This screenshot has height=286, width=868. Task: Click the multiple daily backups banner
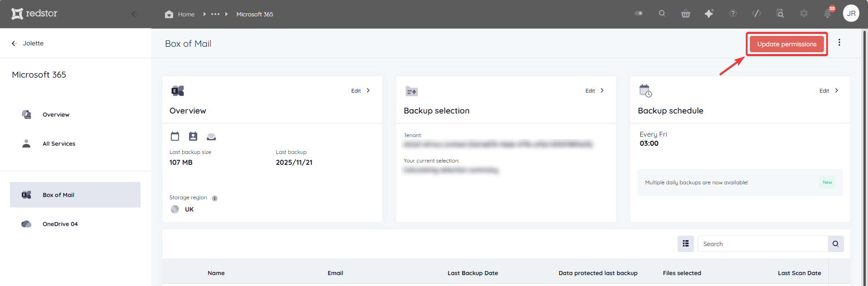740,182
